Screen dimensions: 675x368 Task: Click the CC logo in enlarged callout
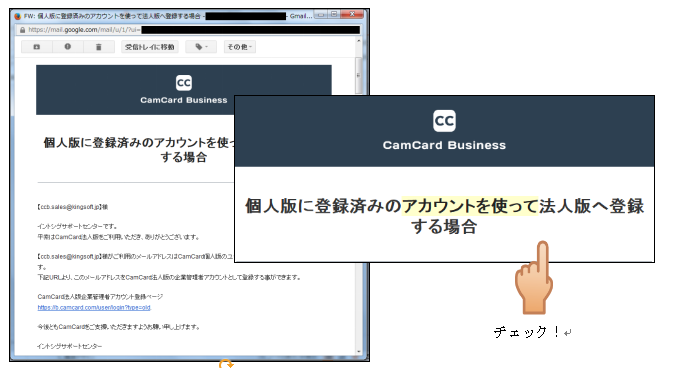point(444,121)
